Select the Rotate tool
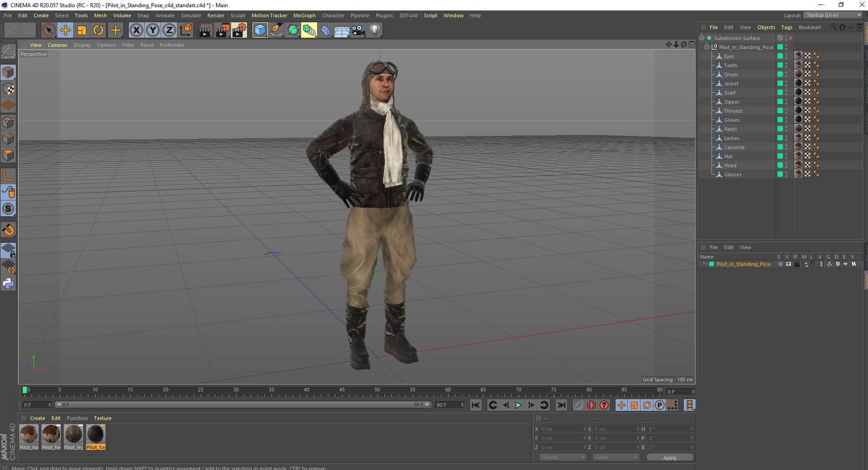The width and height of the screenshot is (868, 470). (x=98, y=30)
